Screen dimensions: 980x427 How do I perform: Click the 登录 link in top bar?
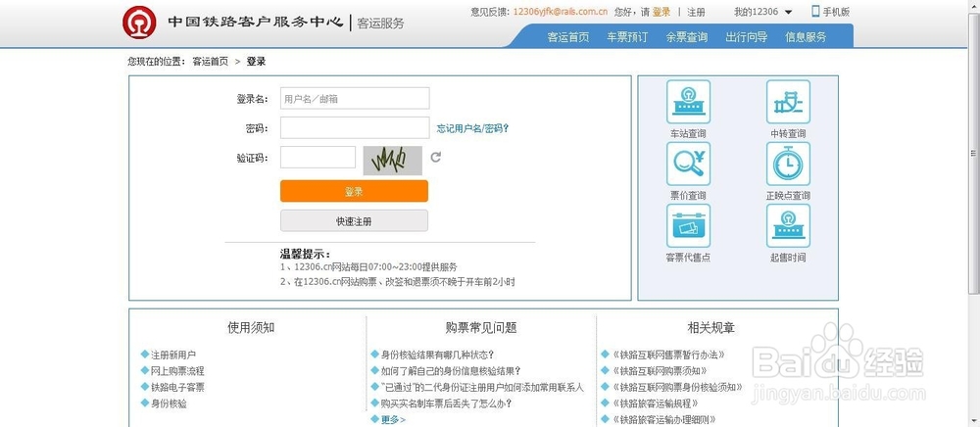coord(661,12)
